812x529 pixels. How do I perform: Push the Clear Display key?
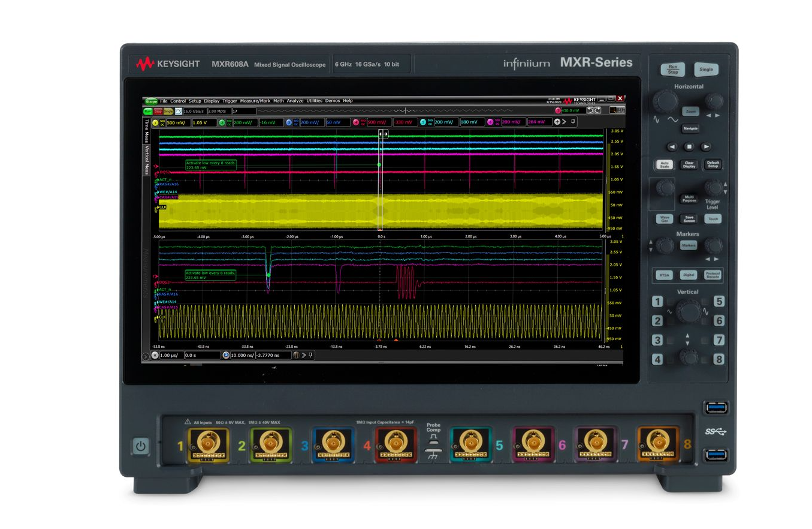point(689,164)
